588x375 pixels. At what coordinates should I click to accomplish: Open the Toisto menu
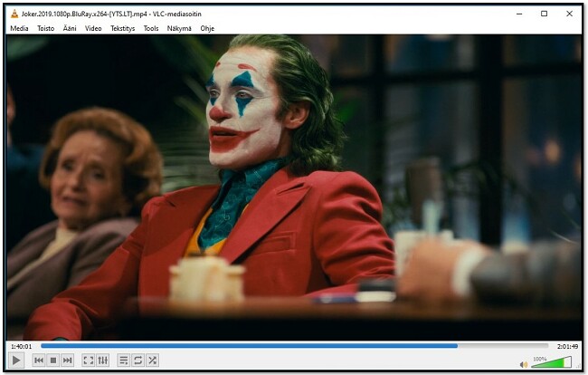click(x=46, y=28)
